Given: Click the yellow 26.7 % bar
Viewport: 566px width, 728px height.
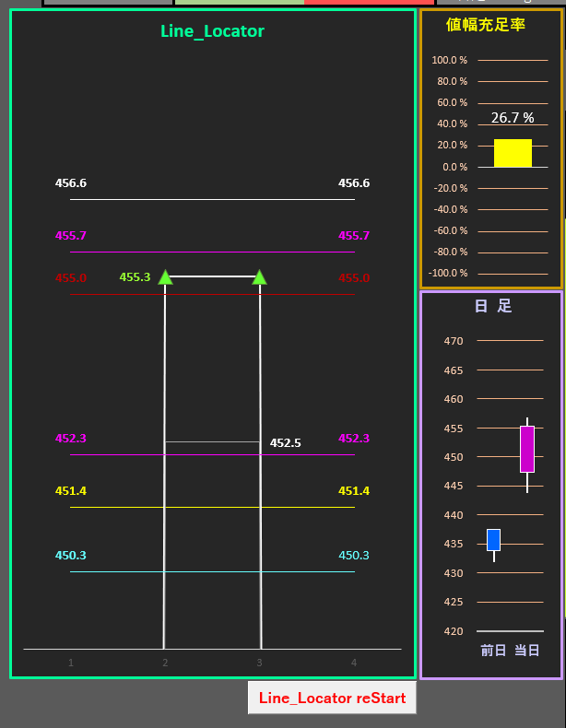Looking at the screenshot, I should coord(513,153).
